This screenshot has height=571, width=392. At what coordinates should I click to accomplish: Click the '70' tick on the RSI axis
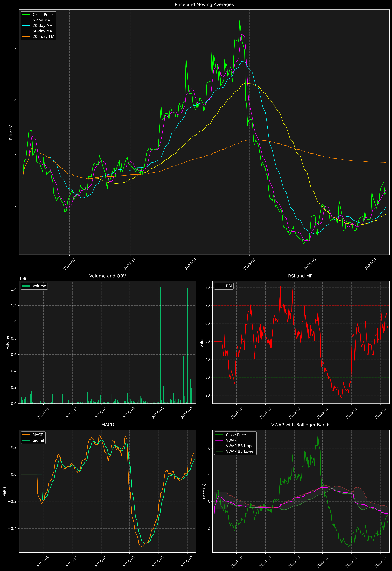point(208,305)
